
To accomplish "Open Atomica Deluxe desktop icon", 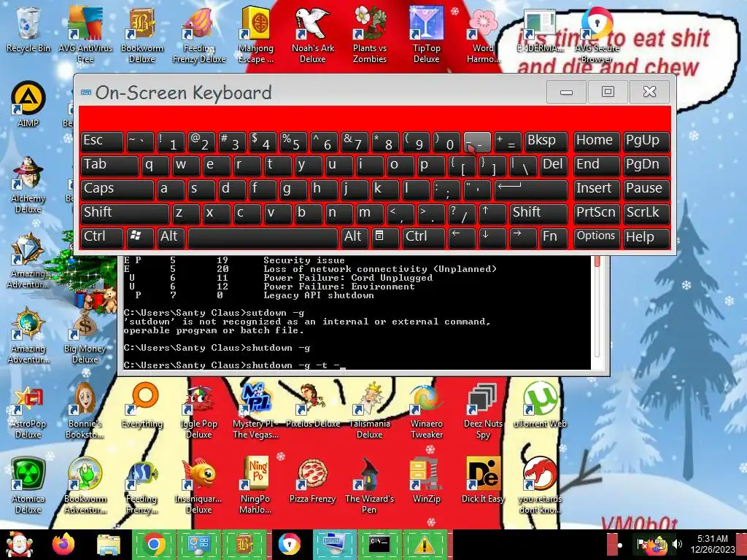I will 28,486.
